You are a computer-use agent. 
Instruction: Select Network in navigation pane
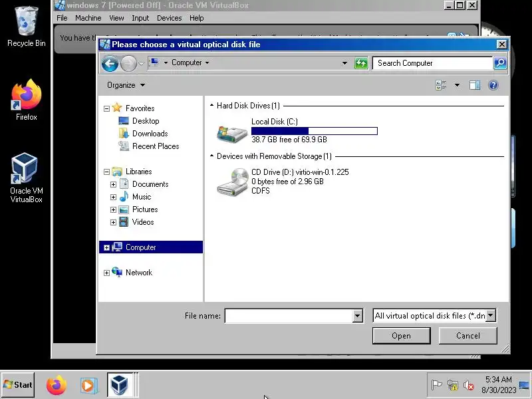pos(139,273)
